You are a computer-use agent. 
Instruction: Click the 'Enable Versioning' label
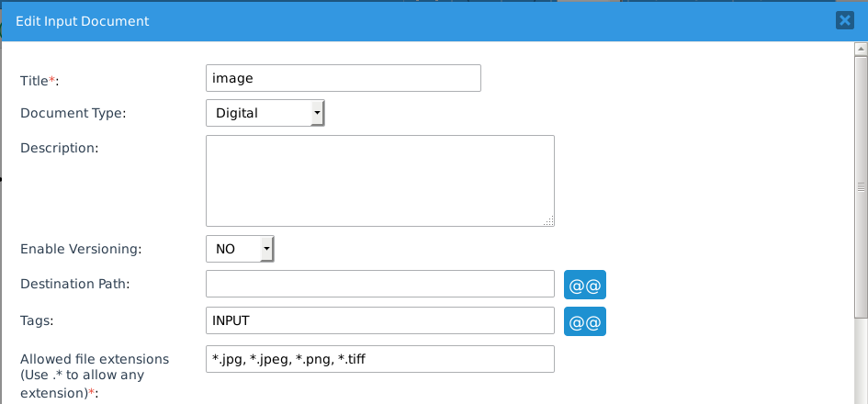coord(81,249)
